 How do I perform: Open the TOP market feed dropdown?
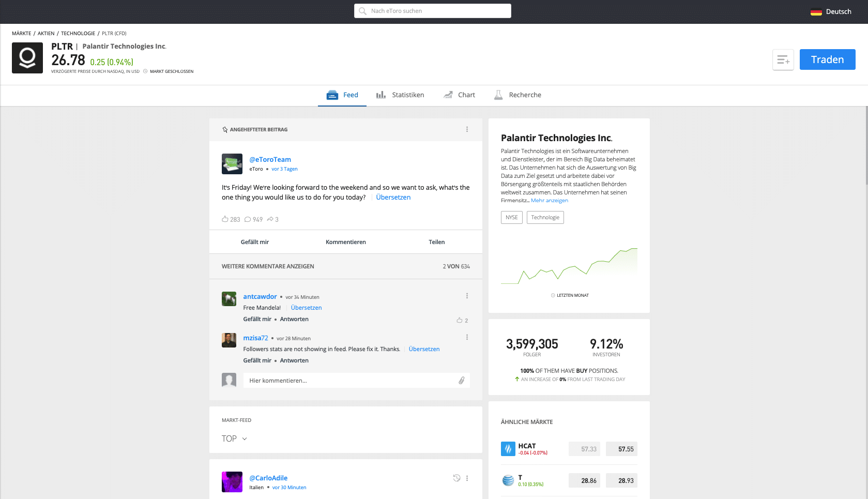234,438
